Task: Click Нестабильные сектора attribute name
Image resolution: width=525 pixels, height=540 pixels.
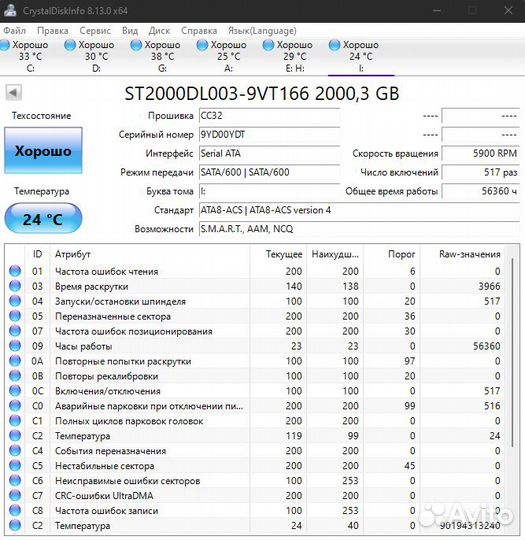Action: pyautogui.click(x=104, y=466)
